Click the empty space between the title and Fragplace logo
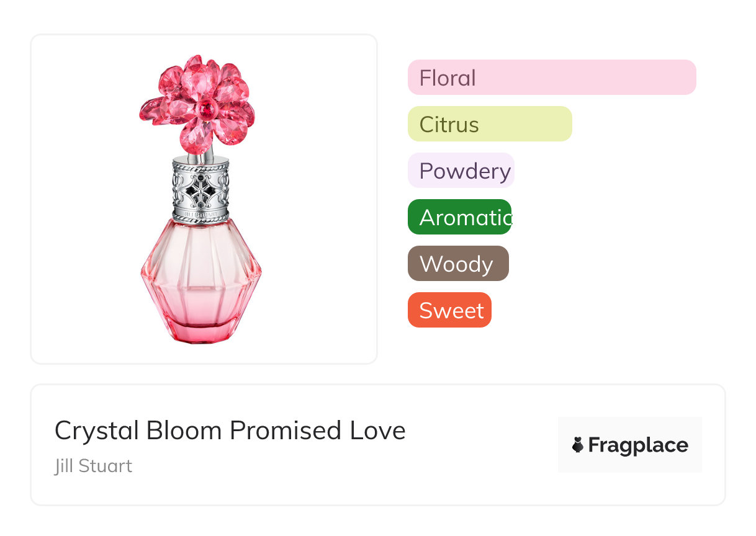 (481, 445)
